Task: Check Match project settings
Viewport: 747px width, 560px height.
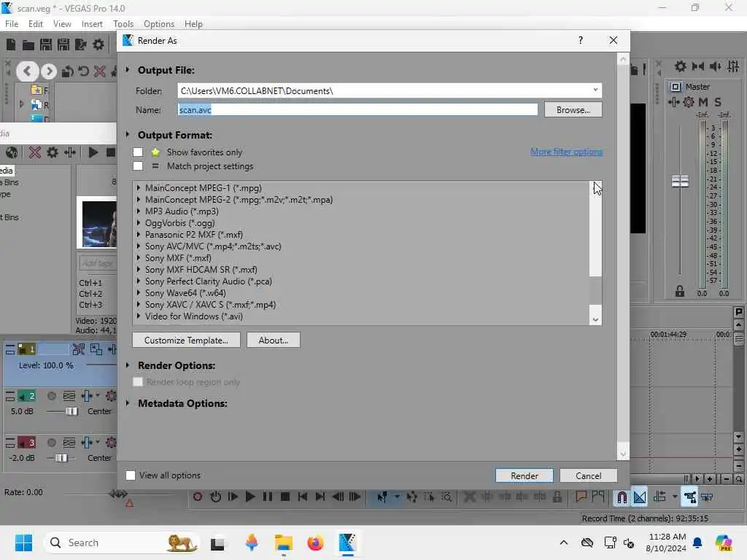Action: [x=138, y=166]
